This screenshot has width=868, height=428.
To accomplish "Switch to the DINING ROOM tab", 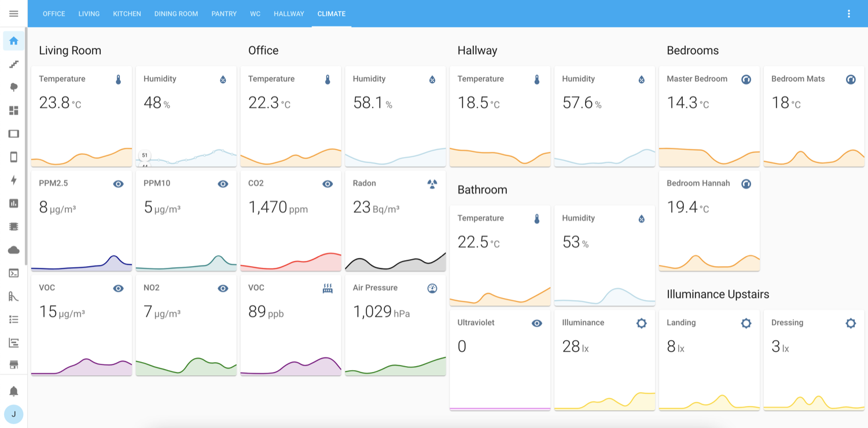I will coord(176,14).
